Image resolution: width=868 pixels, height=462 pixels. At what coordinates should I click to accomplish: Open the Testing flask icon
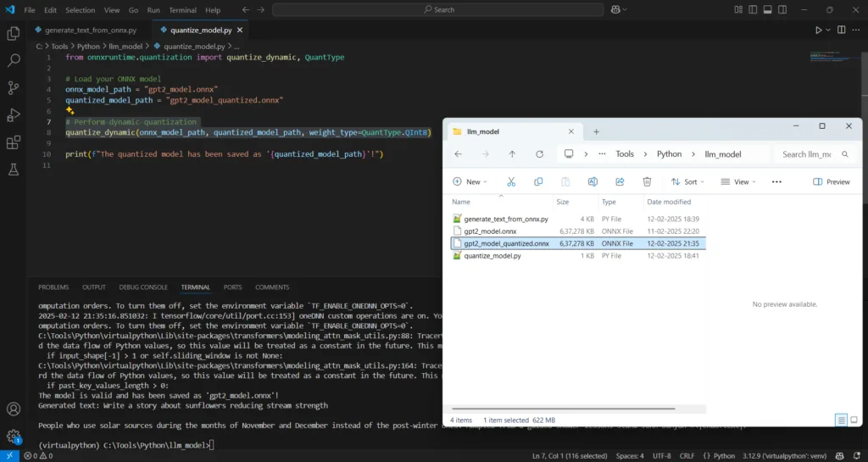(14, 170)
